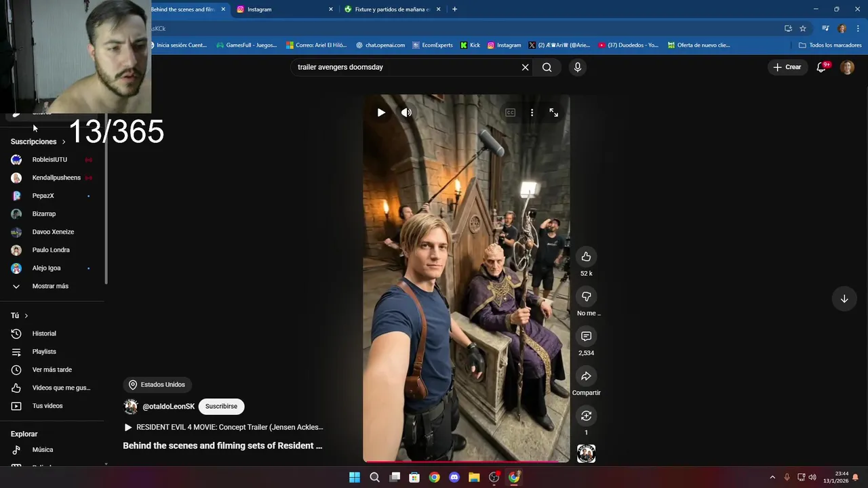Toggle closed captions on the Short
The height and width of the screenshot is (488, 868).
click(x=511, y=113)
